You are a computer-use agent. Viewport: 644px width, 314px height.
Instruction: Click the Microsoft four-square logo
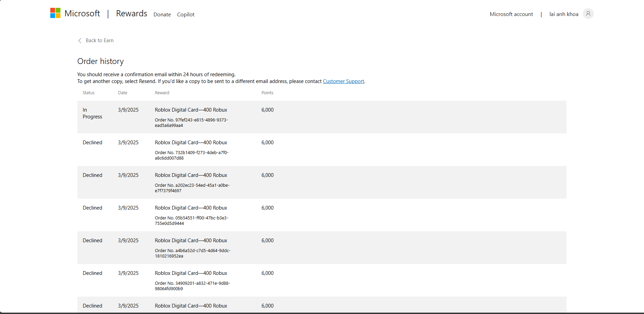(55, 13)
